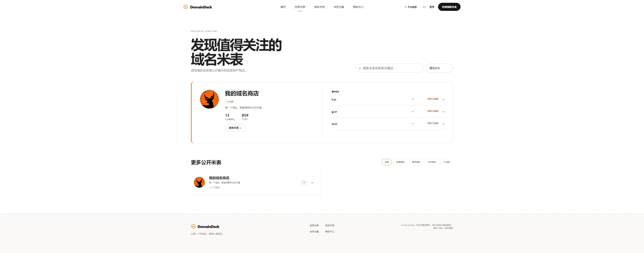Click the Lite 会员 badge
Viewport: 644px width, 253px height.
pos(230,101)
